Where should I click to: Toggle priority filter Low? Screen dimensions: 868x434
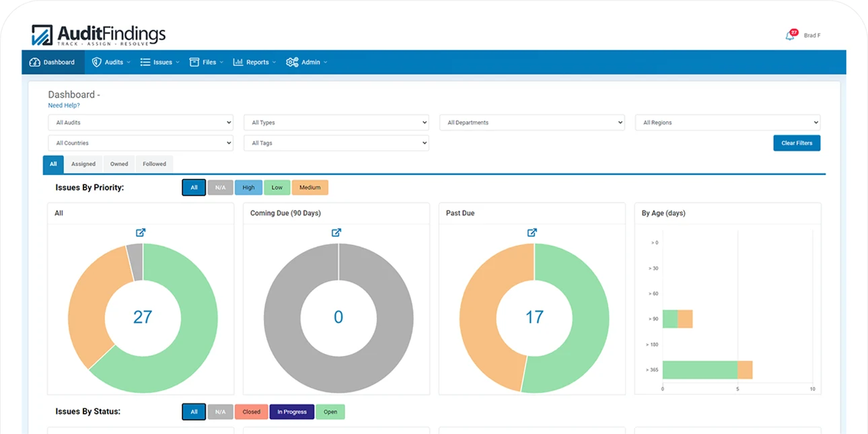point(277,188)
